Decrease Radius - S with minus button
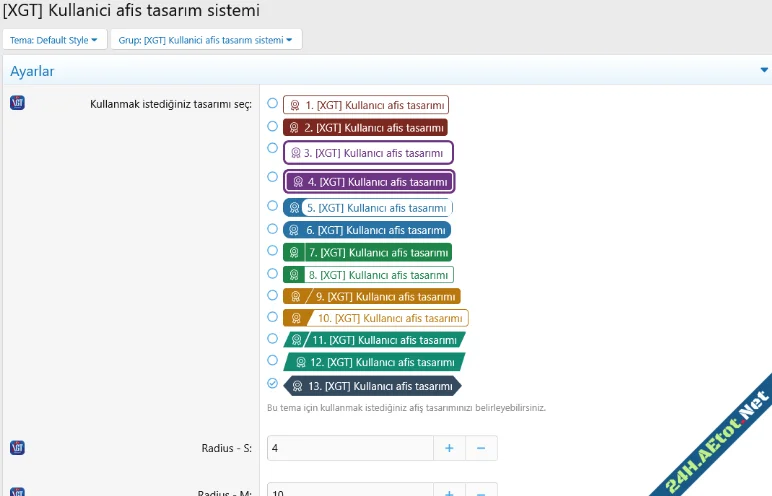 point(481,448)
